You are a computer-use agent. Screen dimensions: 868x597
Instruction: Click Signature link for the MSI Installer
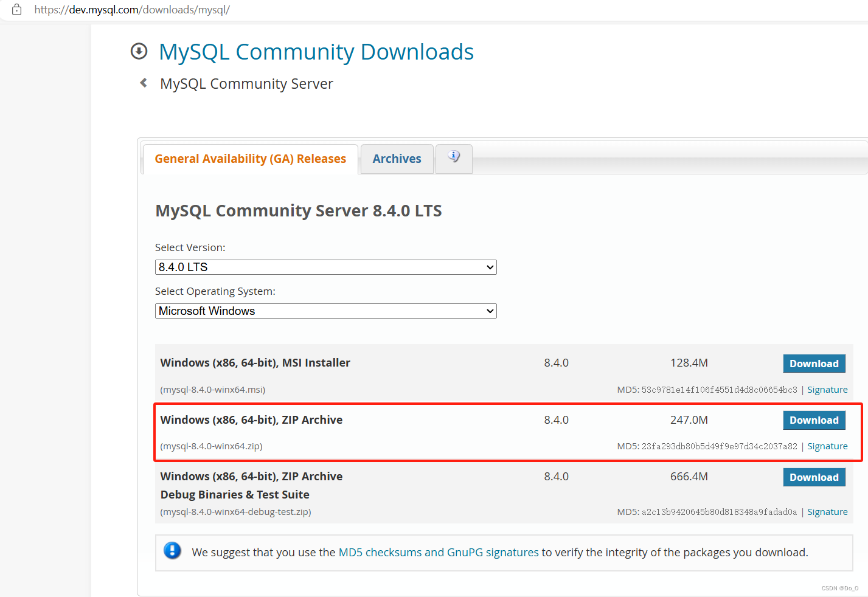coord(827,389)
